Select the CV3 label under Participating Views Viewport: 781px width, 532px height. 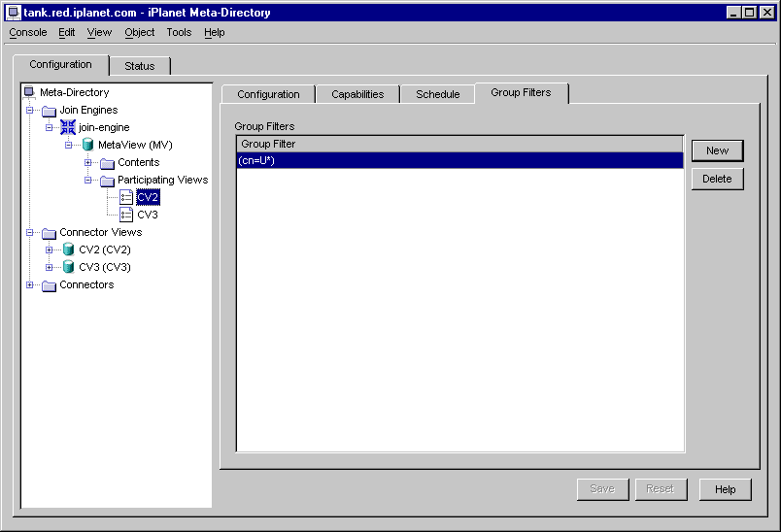(x=148, y=215)
